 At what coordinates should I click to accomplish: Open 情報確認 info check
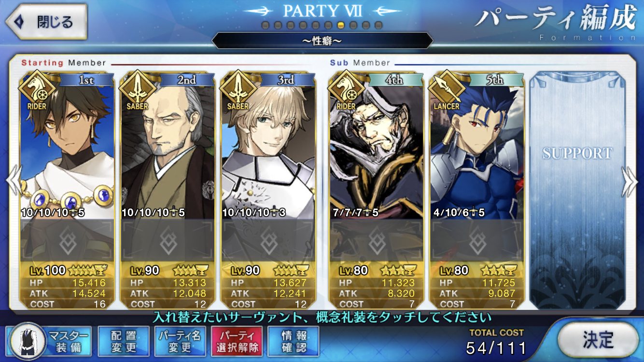pyautogui.click(x=294, y=341)
